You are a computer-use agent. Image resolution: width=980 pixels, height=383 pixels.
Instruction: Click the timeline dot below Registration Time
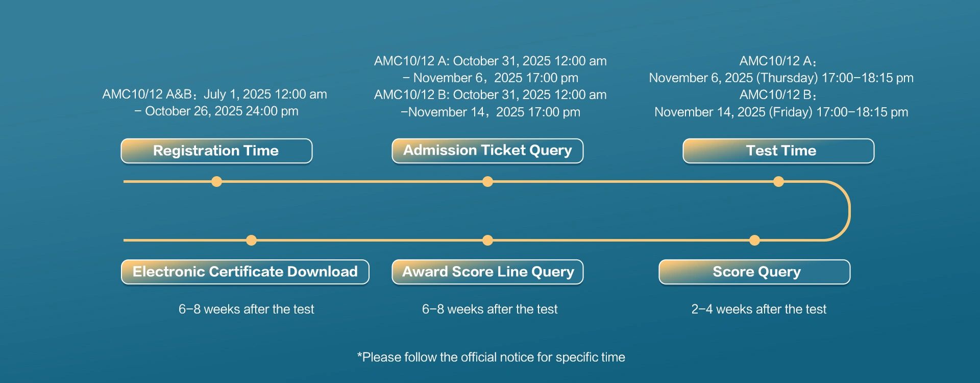click(x=216, y=181)
